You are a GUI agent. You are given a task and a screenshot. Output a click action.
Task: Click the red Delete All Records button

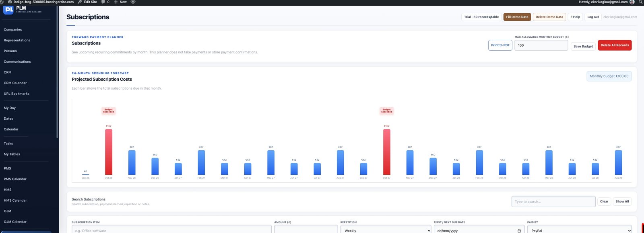coord(615,45)
